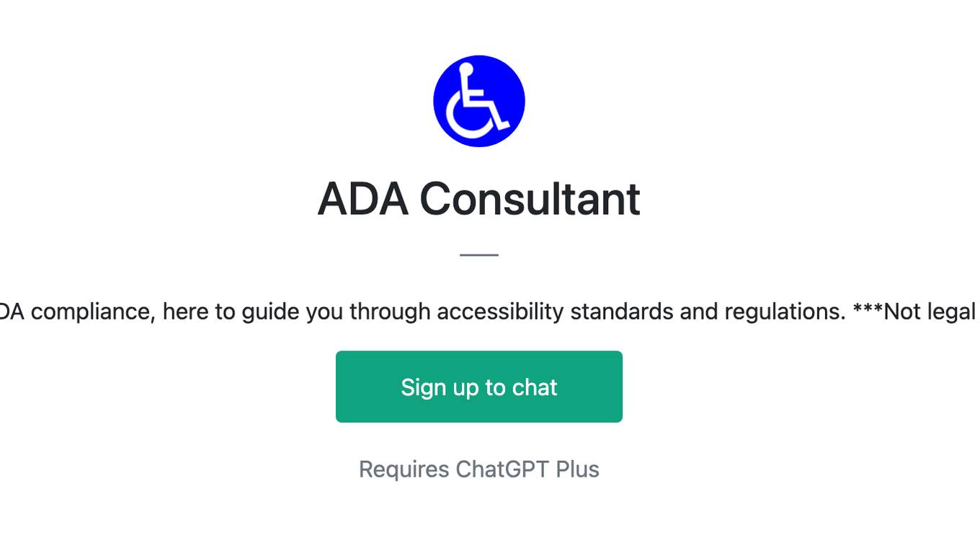Click the word 'regulations' in the description
Screen dimensions: 980x551
[x=785, y=312]
